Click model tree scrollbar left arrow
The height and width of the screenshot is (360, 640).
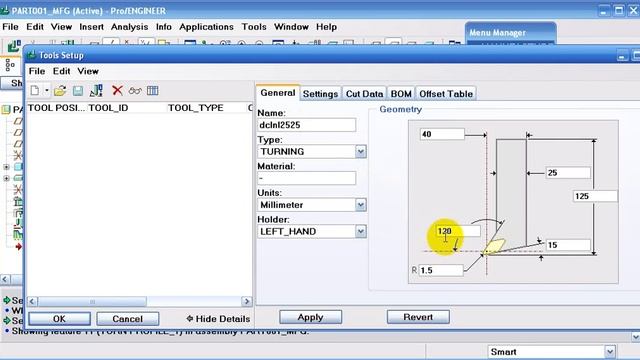tap(5, 280)
